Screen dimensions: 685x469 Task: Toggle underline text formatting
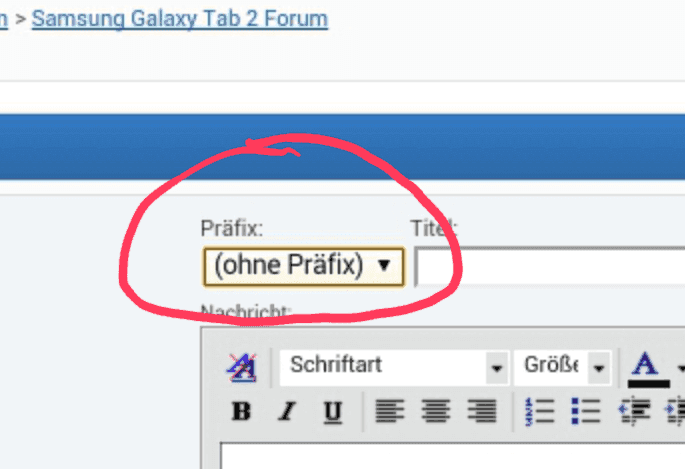(x=332, y=411)
